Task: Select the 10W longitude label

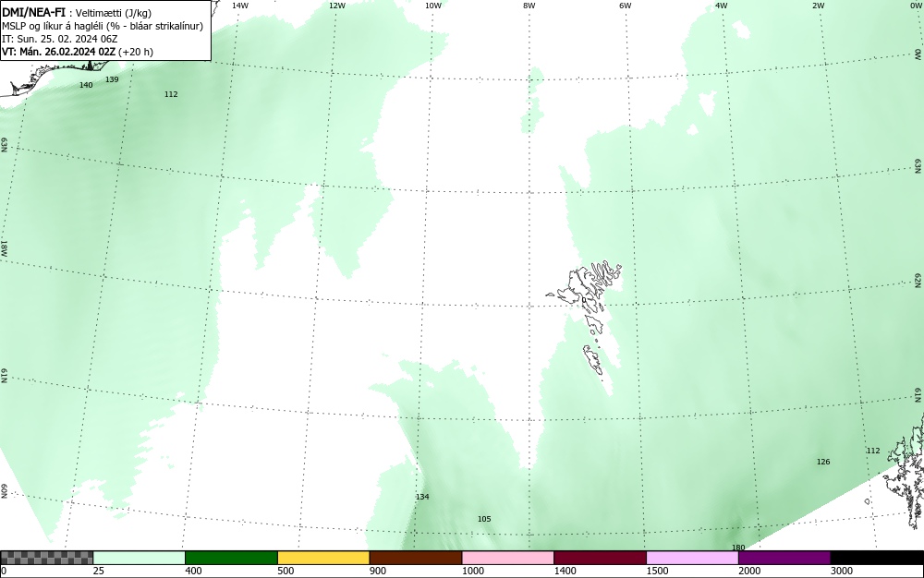Action: [433, 6]
